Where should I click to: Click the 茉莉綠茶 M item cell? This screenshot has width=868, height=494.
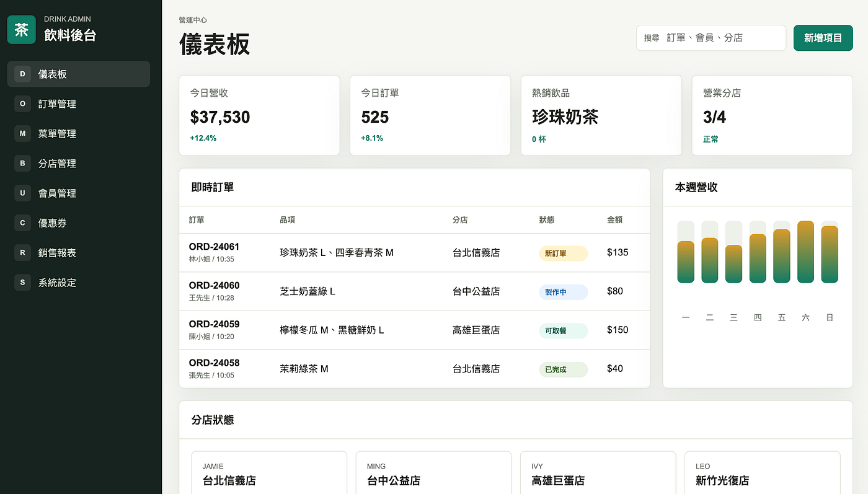point(304,369)
